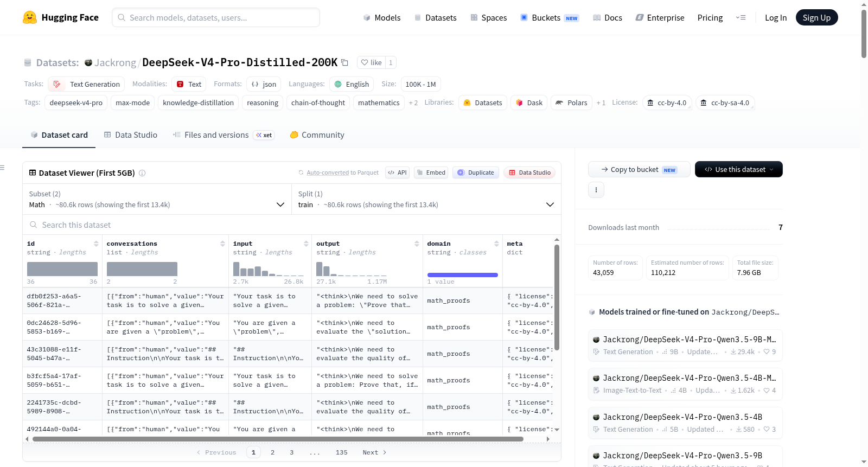Open the Datasets menu item
Viewport: 868px width, 467px height.
(x=435, y=17)
